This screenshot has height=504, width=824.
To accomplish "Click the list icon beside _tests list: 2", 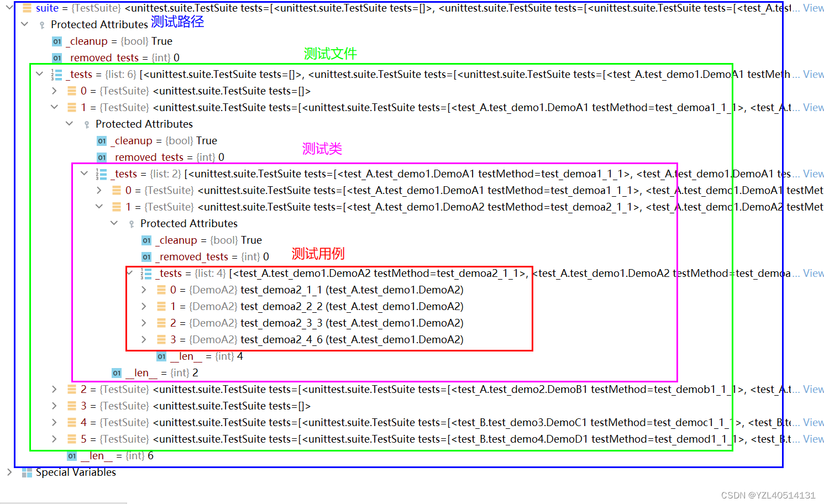I will 101,174.
